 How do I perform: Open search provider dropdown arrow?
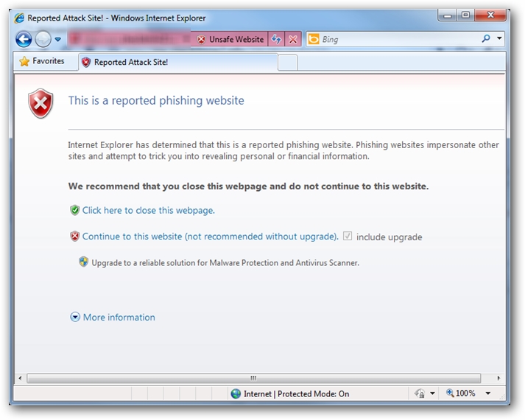(499, 38)
